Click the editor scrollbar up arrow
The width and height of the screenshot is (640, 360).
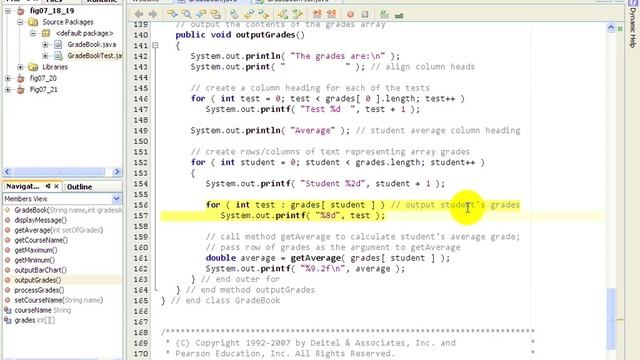(x=611, y=28)
